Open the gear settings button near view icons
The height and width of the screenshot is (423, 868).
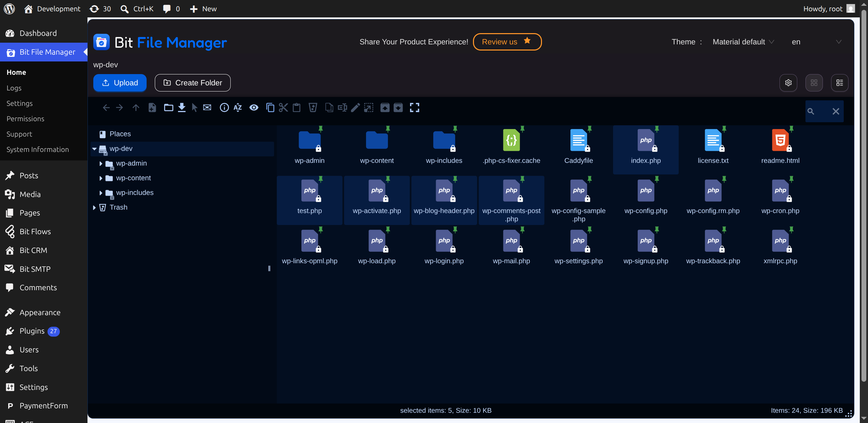(788, 83)
